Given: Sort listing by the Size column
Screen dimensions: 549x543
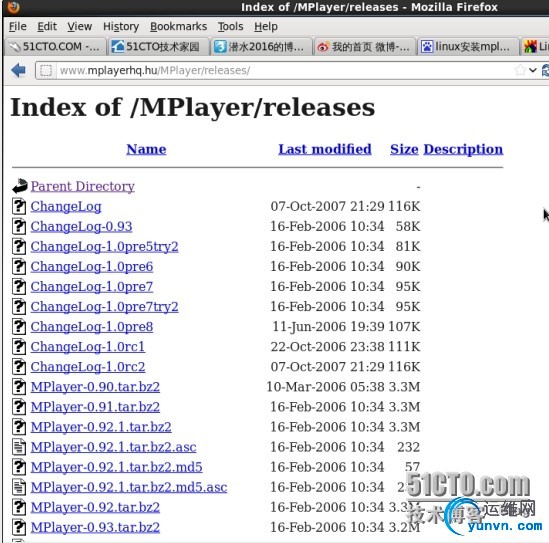Looking at the screenshot, I should pyautogui.click(x=404, y=149).
